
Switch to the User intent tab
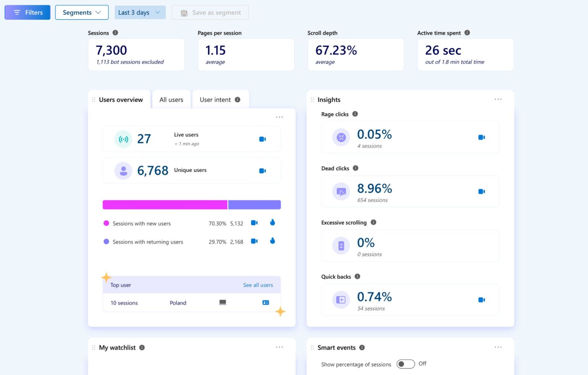[x=215, y=99]
